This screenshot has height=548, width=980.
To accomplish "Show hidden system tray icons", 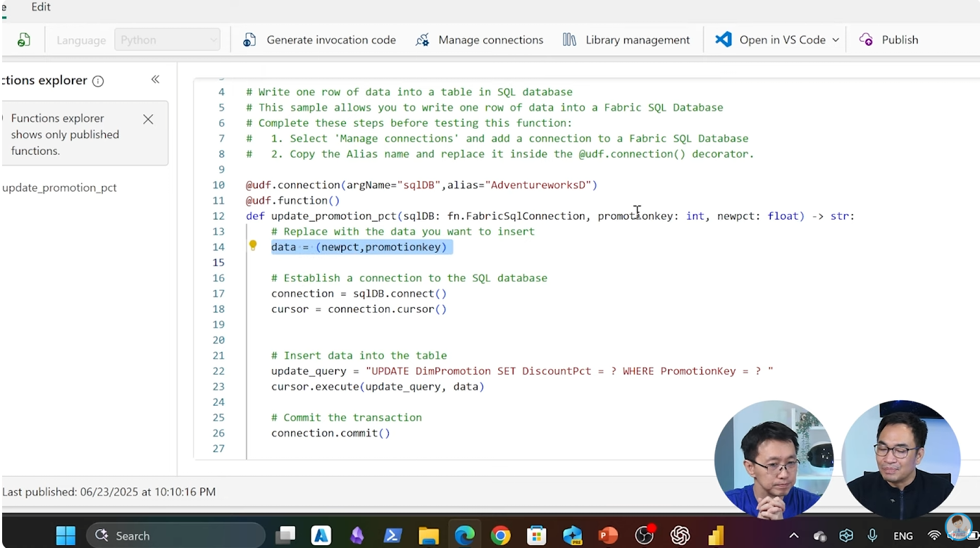I will point(793,535).
